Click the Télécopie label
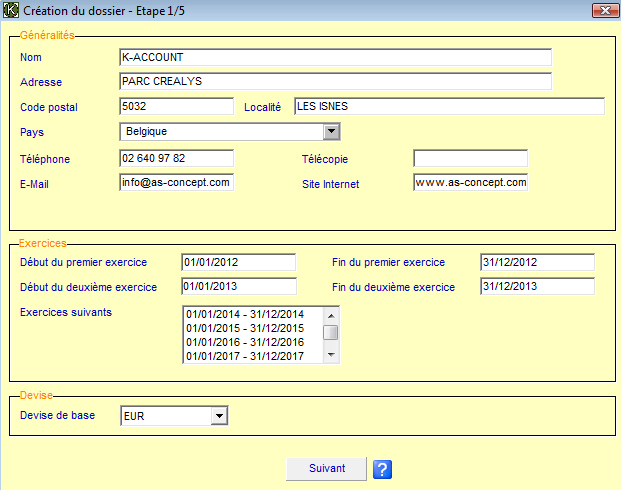This screenshot has width=621, height=490. click(325, 159)
